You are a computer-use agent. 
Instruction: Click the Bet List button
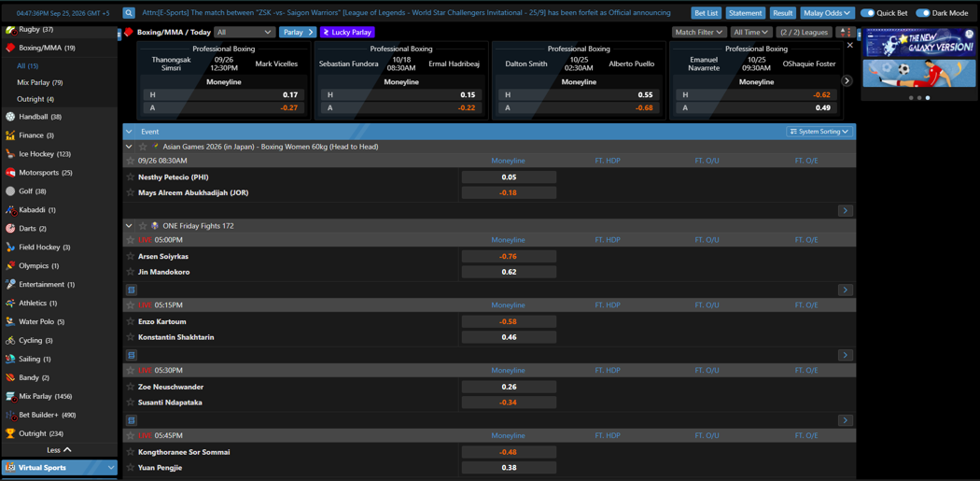click(707, 12)
